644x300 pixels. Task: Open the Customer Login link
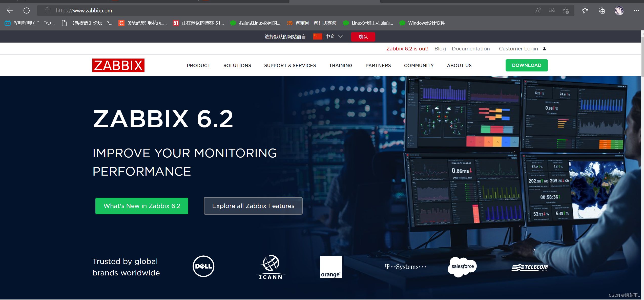point(518,49)
